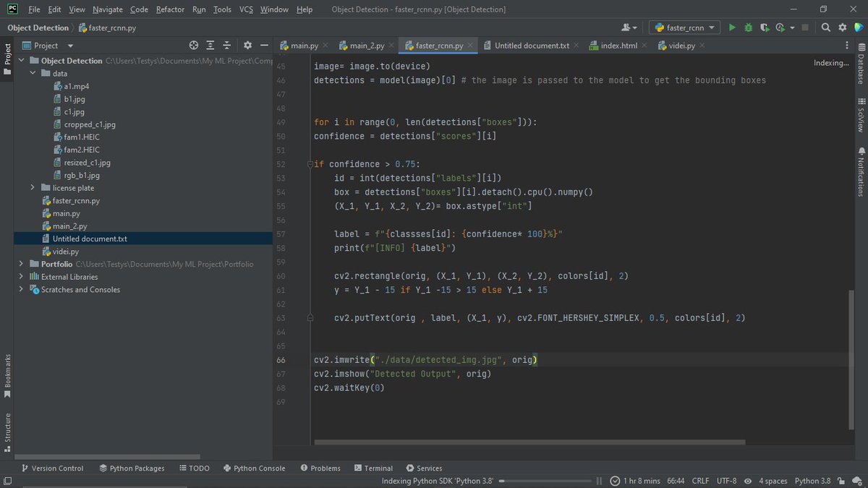Open the Navigate menu

[107, 9]
